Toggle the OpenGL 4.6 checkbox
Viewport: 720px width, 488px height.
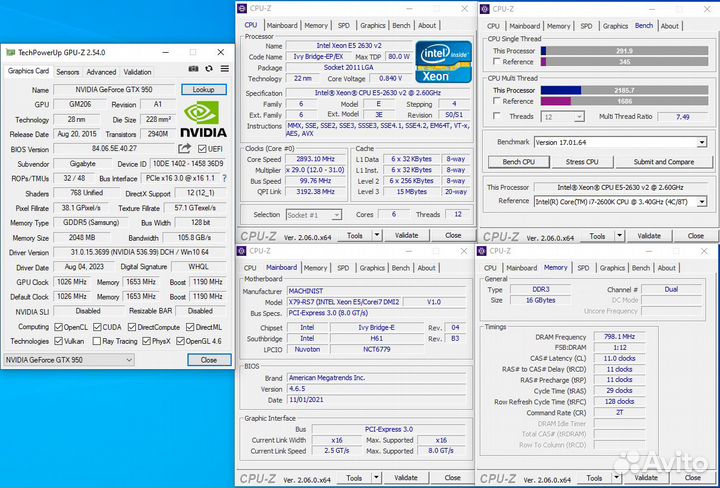(x=180, y=341)
